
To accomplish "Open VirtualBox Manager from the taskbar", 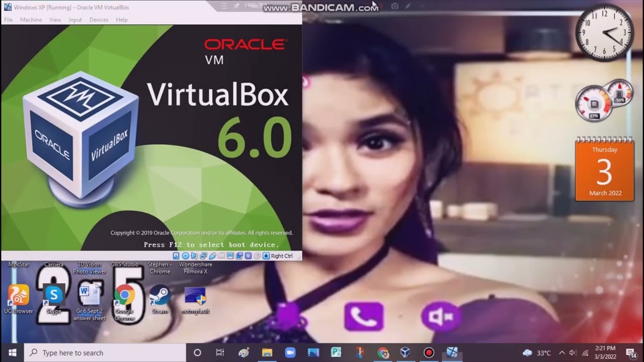I will 406,352.
